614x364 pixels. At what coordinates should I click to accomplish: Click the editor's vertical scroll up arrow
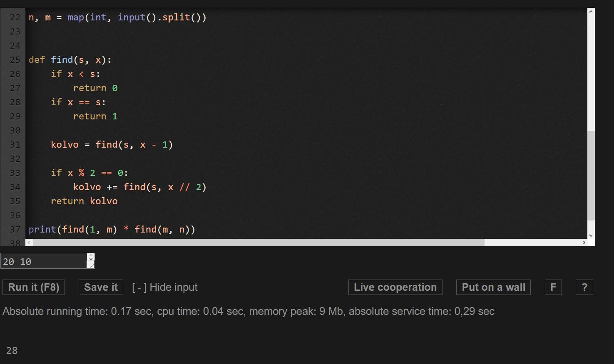pyautogui.click(x=591, y=12)
